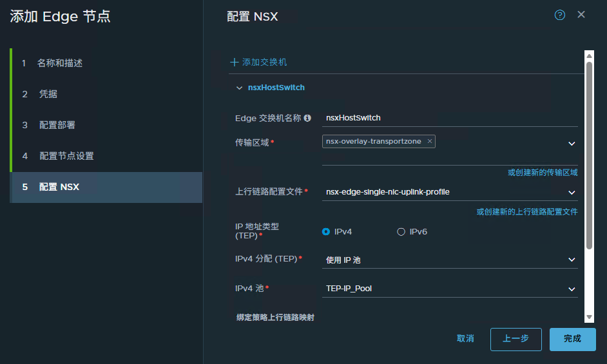Go to step 4 配置节点设置

click(x=66, y=156)
